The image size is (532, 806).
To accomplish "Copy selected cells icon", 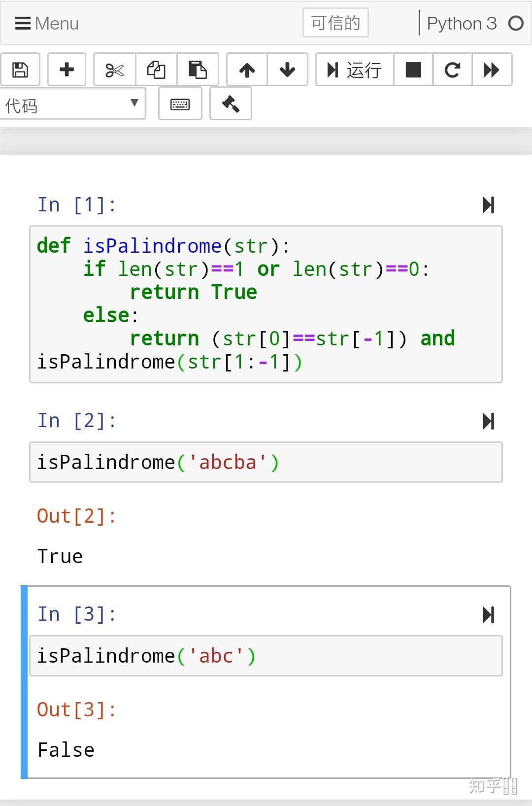I will 157,69.
